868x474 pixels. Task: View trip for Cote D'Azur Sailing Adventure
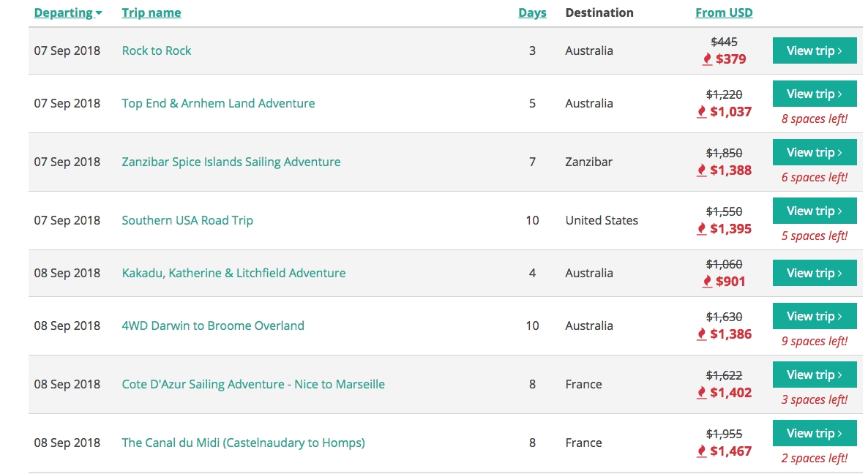click(814, 375)
